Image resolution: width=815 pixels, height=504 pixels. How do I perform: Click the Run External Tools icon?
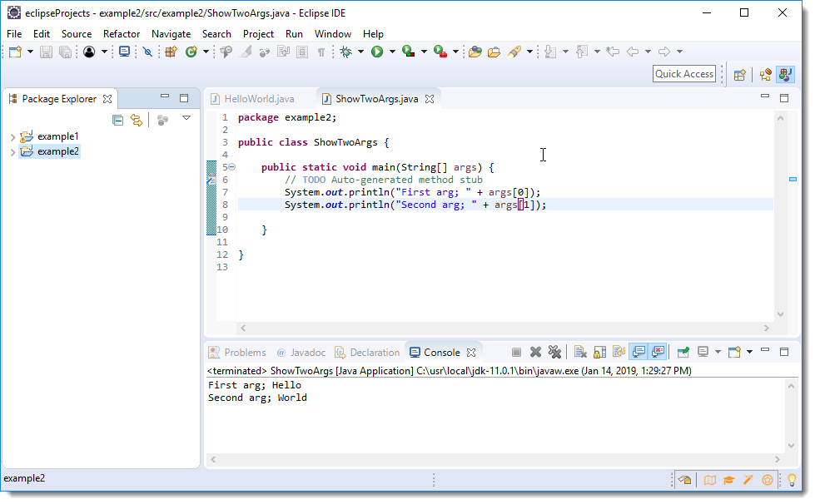tap(440, 52)
